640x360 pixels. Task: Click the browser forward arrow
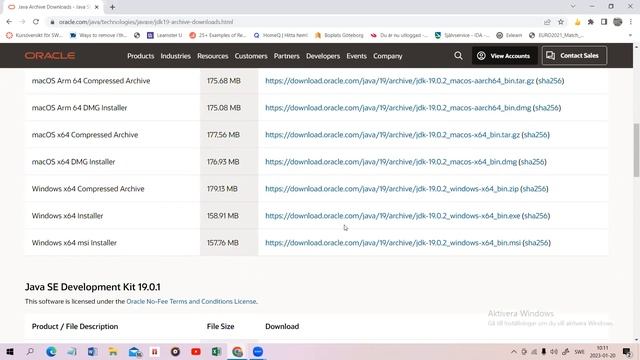(x=22, y=22)
